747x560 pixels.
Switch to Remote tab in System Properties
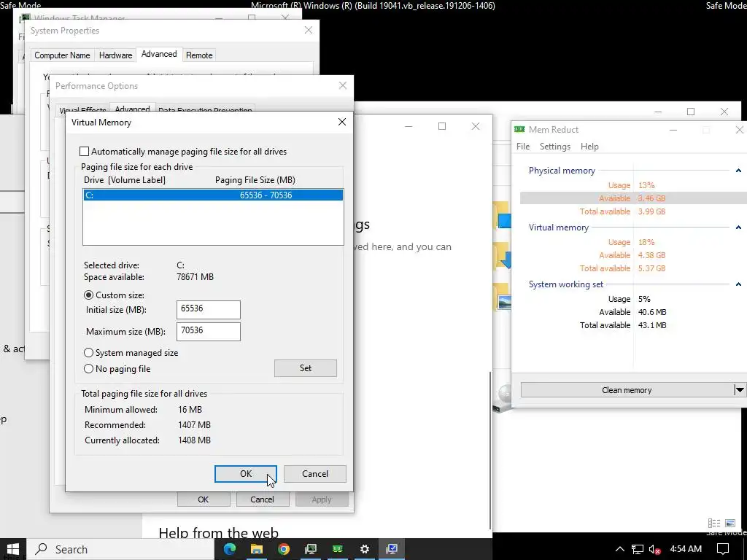pyautogui.click(x=199, y=55)
